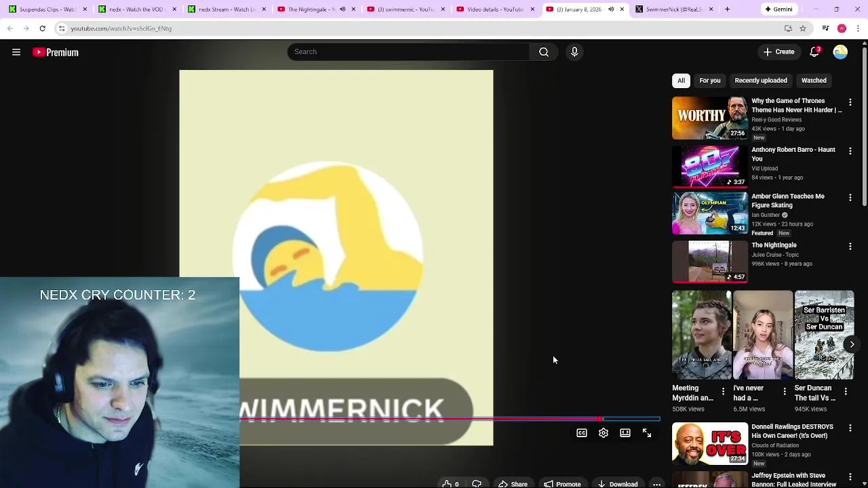Switch player to theater mode

625,433
